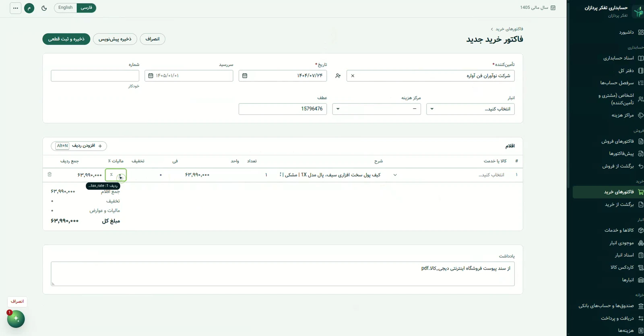Open کالاها و خدمات in the sidebar

(x=608, y=230)
